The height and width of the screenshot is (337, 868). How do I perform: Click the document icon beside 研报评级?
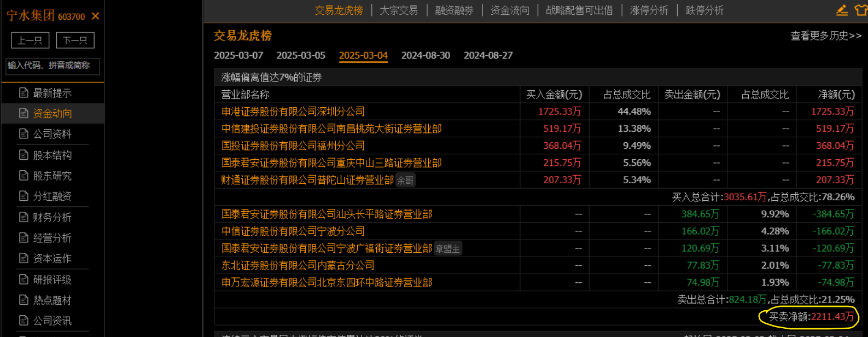point(24,279)
